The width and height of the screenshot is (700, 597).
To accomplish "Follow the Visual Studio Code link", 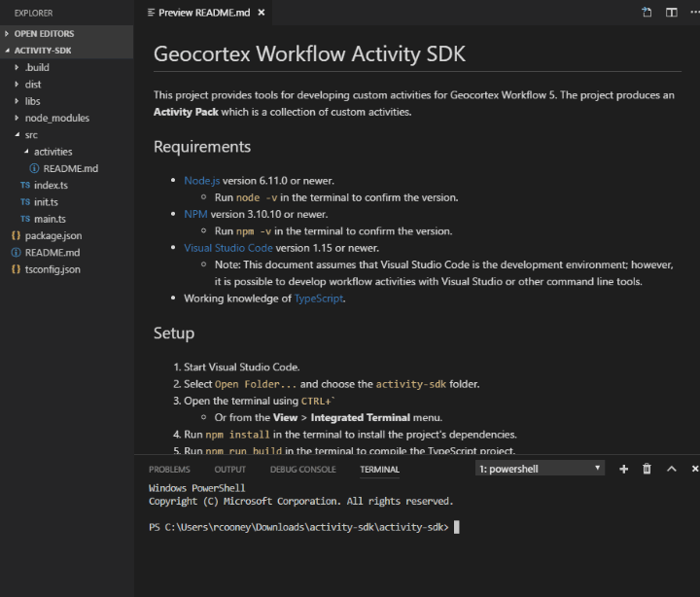I will coord(228,248).
